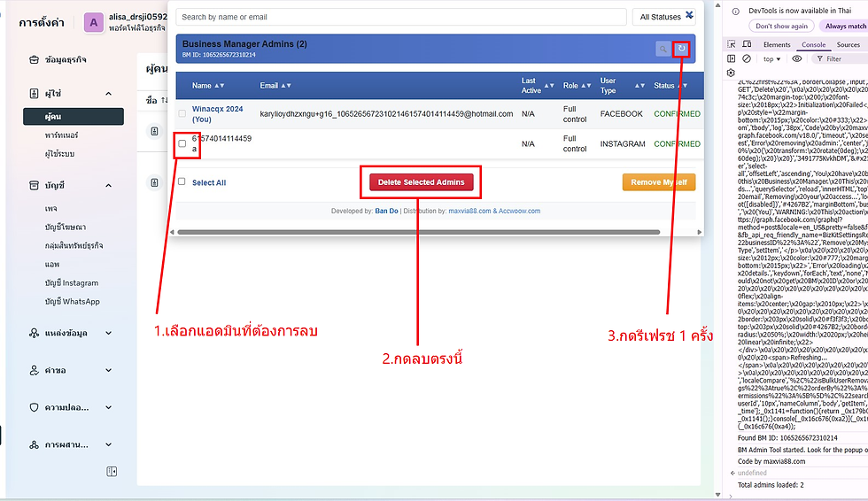Click the การผสาน... icon in sidebar
This screenshot has height=501, width=868.
(34, 444)
